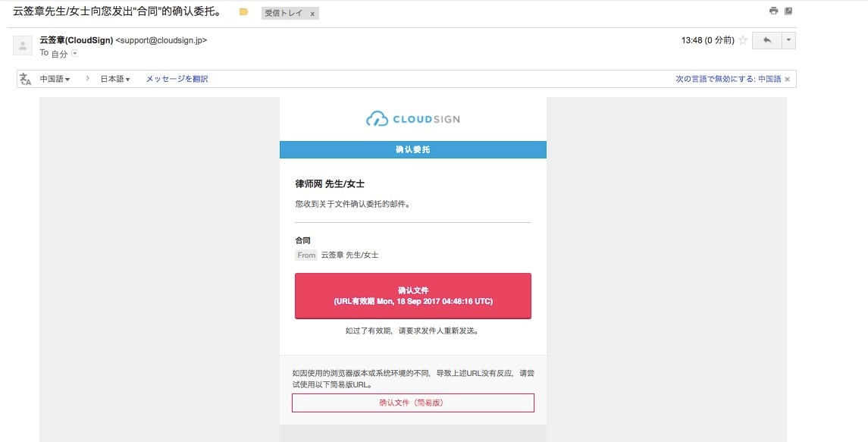Dismiss the translation bar with x
The width and height of the screenshot is (868, 442).
[x=787, y=79]
